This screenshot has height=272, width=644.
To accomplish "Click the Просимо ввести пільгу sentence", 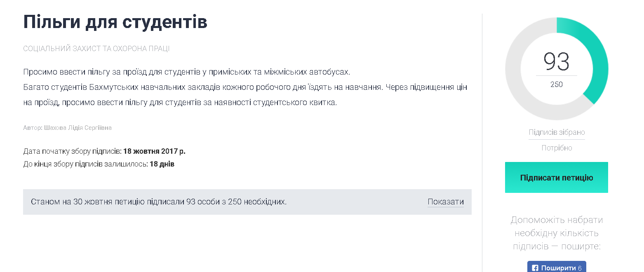I will click(186, 72).
